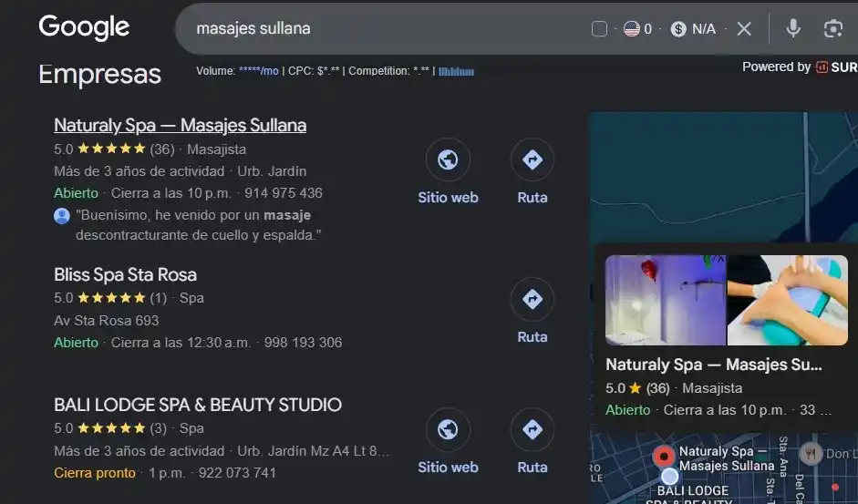The width and height of the screenshot is (858, 504).
Task: Click the volume '*****/mo' link
Action: tap(258, 71)
